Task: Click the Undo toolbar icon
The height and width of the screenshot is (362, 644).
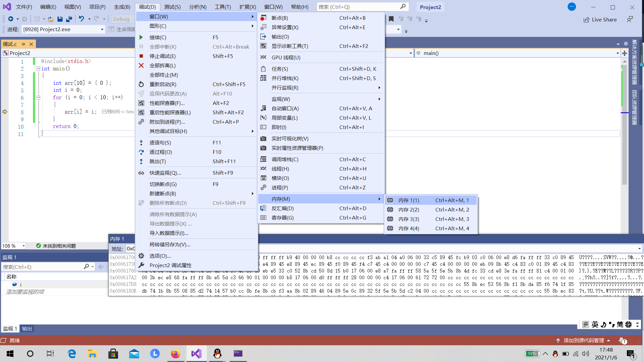Action: tap(81, 19)
